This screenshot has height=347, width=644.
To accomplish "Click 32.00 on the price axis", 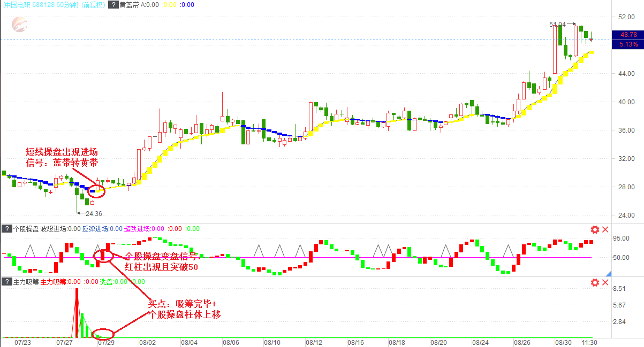I will click(627, 159).
